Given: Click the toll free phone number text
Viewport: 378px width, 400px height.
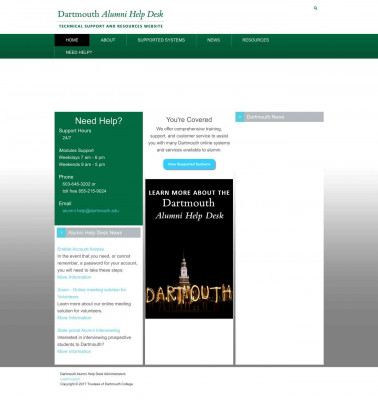Looking at the screenshot, I should (x=84, y=191).
